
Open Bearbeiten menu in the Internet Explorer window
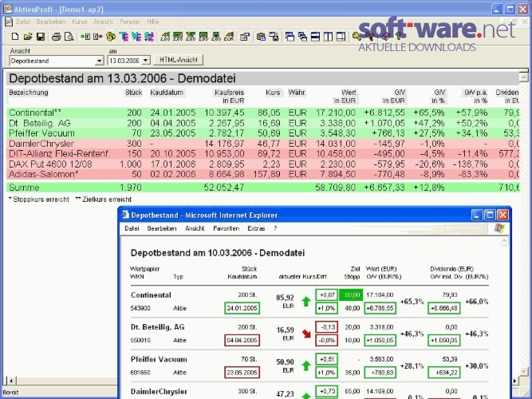tap(162, 228)
